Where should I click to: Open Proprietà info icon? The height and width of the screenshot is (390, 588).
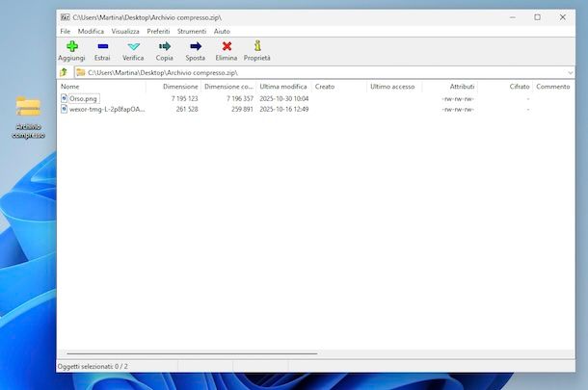click(257, 45)
